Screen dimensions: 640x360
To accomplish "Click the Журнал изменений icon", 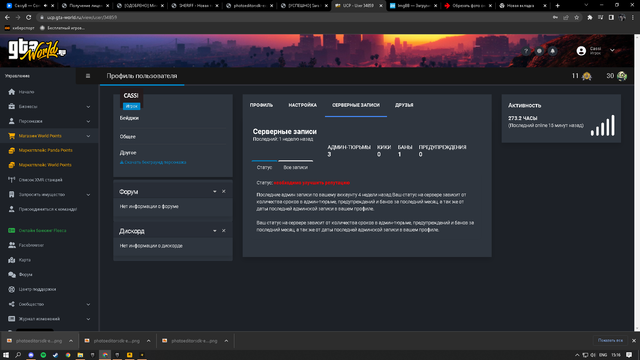I will point(11,319).
